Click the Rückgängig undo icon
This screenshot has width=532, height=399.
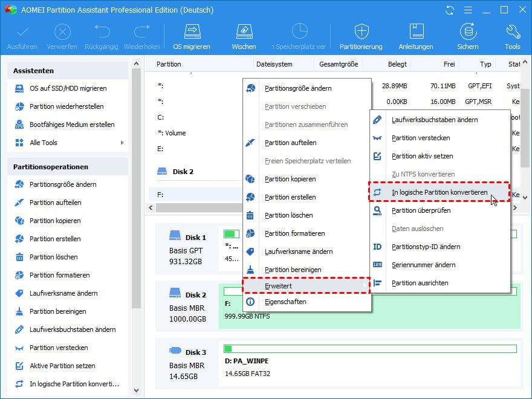click(102, 31)
